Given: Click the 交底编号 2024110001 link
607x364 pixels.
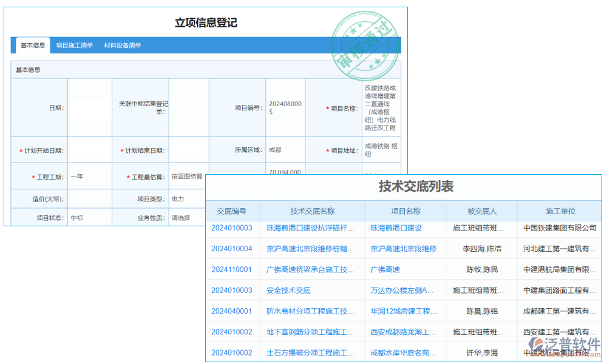Looking at the screenshot, I should point(232,269).
